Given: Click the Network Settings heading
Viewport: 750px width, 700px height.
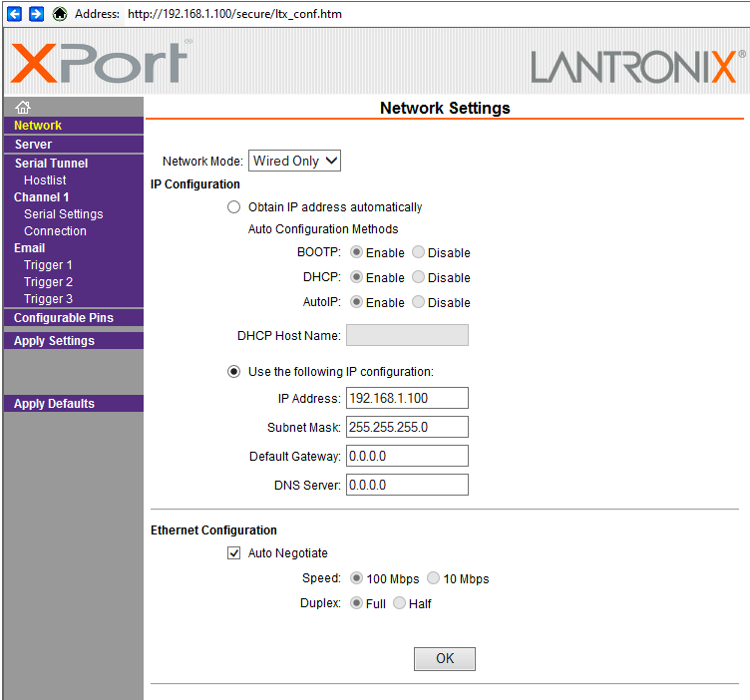Looking at the screenshot, I should tap(445, 108).
